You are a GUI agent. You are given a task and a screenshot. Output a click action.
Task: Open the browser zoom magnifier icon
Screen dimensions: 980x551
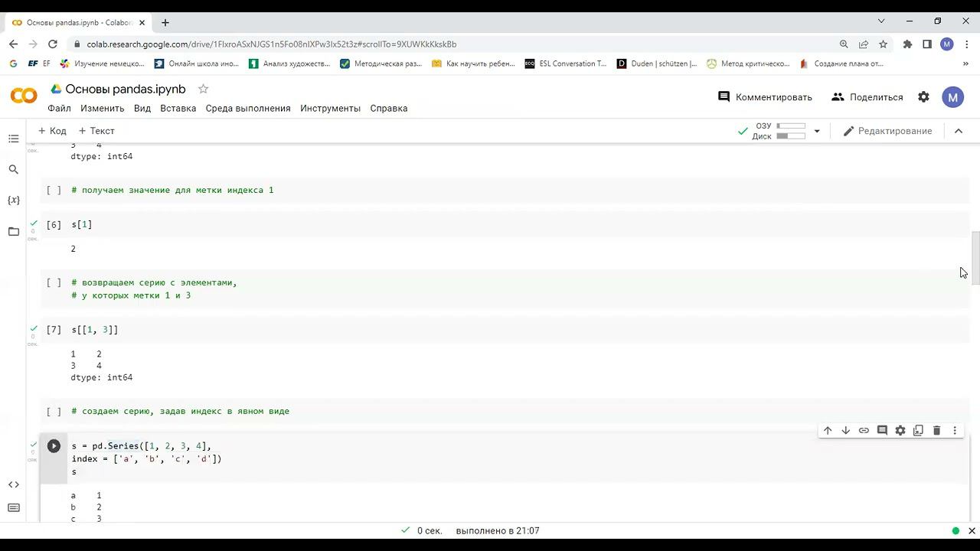click(x=844, y=44)
